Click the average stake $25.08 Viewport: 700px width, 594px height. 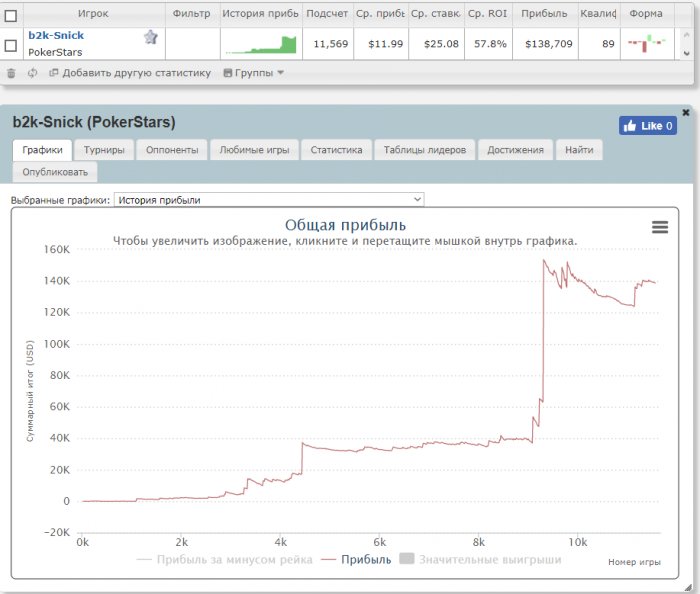coord(441,44)
